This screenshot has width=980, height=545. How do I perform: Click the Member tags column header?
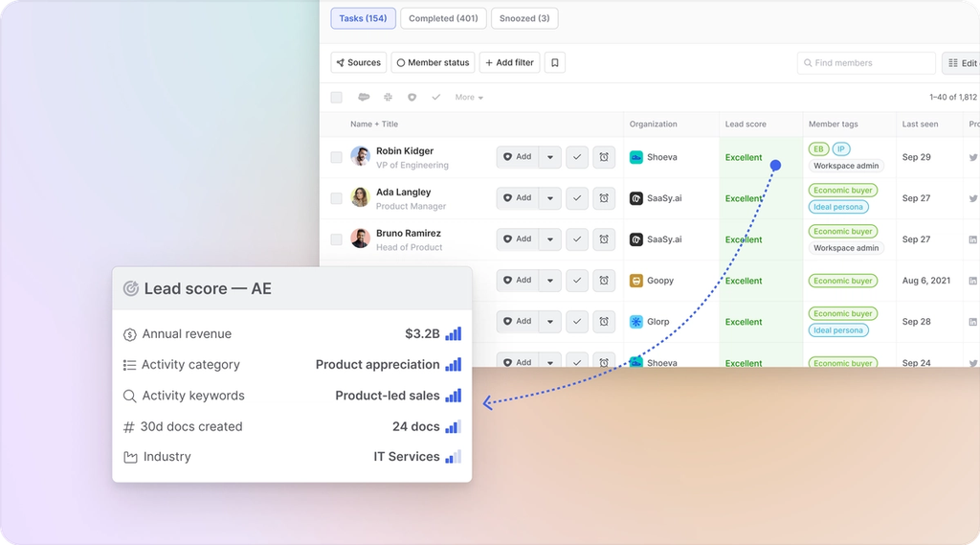click(834, 124)
